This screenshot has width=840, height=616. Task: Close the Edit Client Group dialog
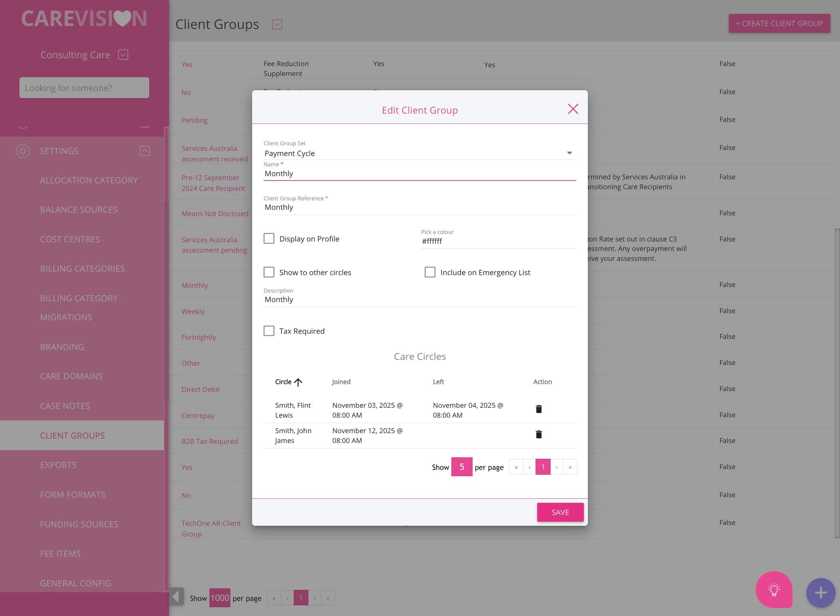(573, 109)
